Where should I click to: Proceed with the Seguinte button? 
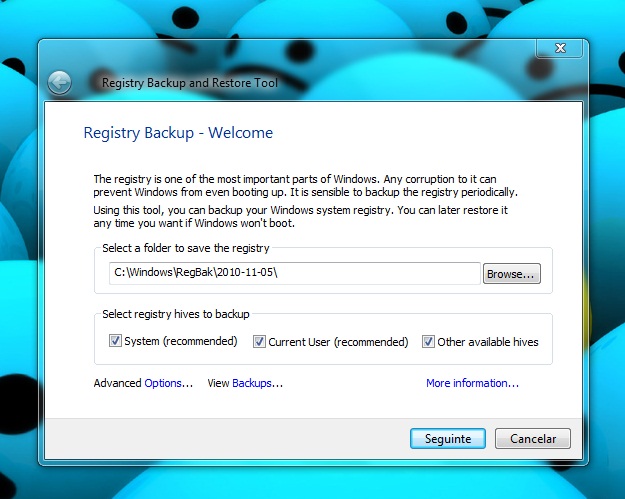[x=448, y=438]
